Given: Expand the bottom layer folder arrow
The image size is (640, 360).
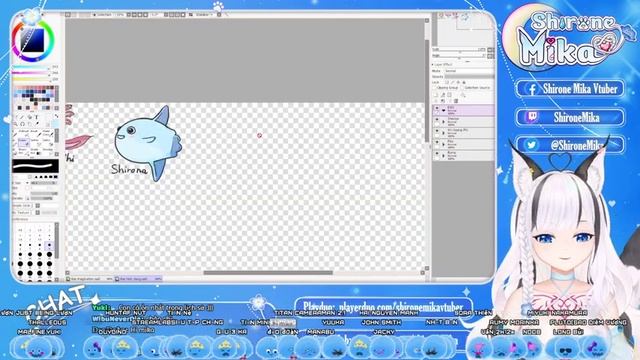Looking at the screenshot, I should pyautogui.click(x=443, y=156).
